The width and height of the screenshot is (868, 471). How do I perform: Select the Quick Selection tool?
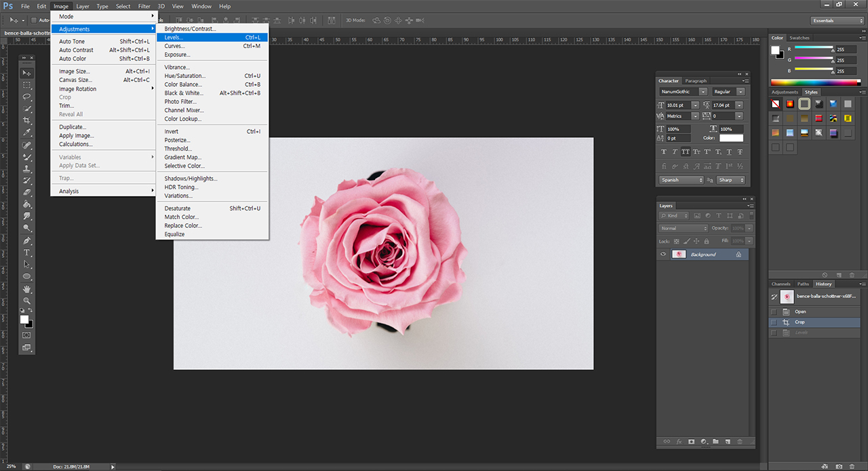(x=27, y=109)
